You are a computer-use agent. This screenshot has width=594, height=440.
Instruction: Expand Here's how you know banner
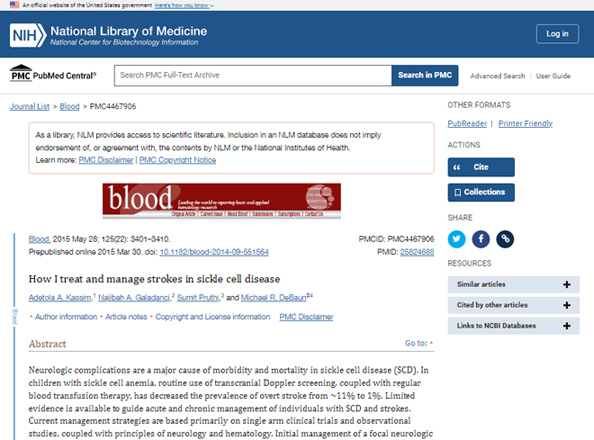click(x=184, y=5)
